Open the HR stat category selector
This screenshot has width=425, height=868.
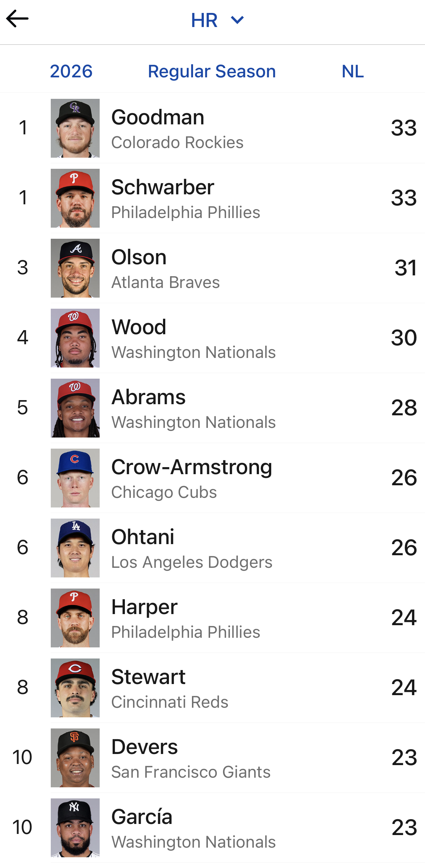coord(217,20)
